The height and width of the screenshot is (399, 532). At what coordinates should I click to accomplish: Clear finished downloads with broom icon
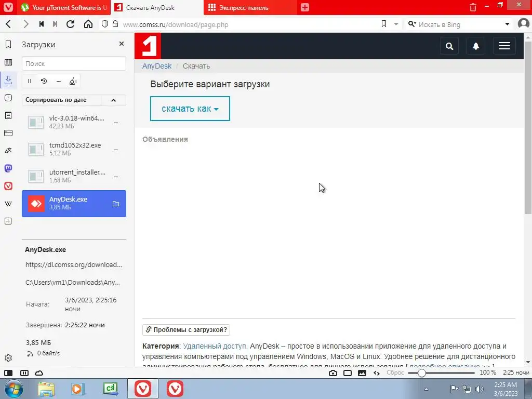[x=73, y=81]
